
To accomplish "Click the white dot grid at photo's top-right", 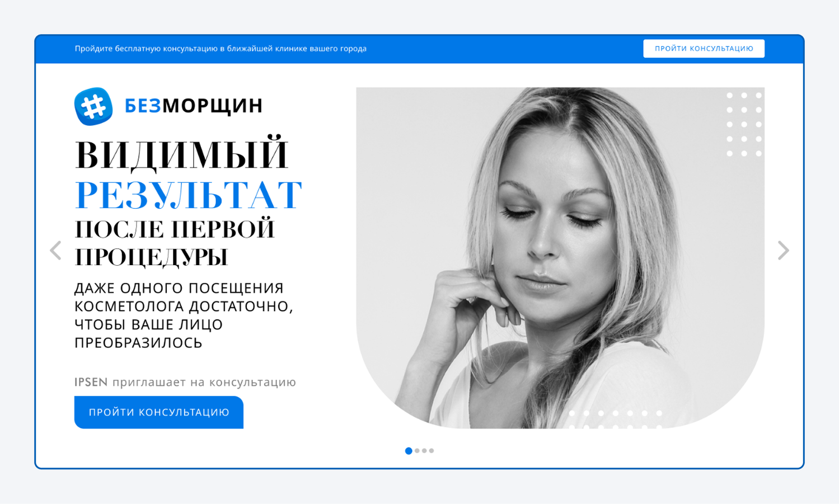I will pyautogui.click(x=744, y=124).
